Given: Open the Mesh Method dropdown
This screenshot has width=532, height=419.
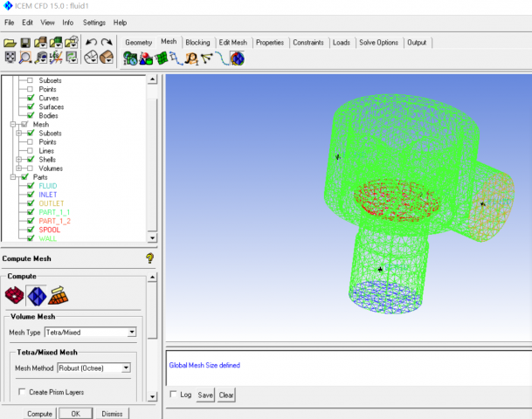Looking at the screenshot, I should [x=126, y=368].
